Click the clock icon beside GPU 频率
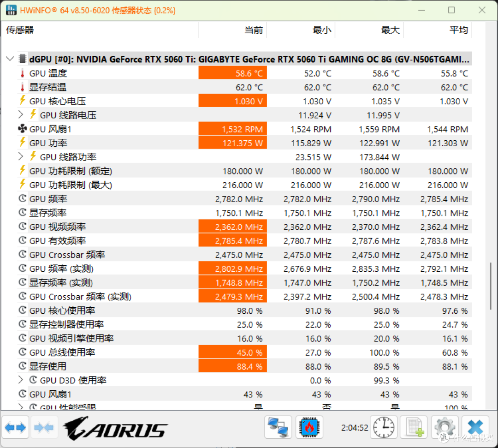 pos(22,198)
